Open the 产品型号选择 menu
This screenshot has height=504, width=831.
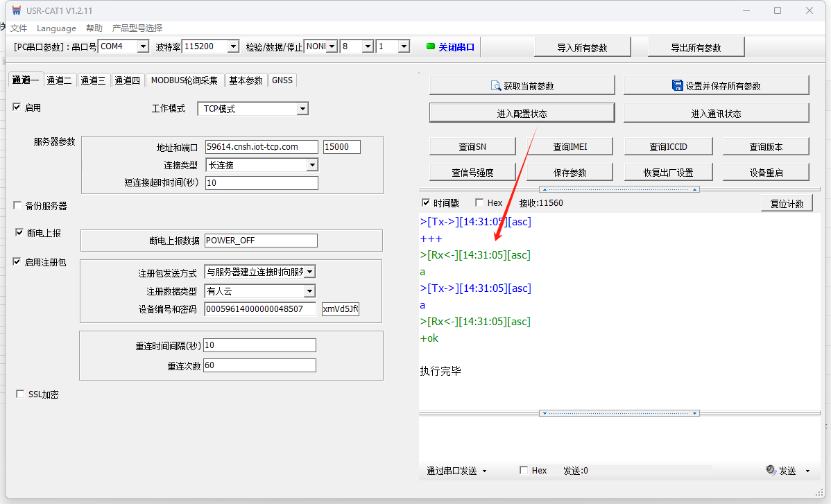click(137, 28)
